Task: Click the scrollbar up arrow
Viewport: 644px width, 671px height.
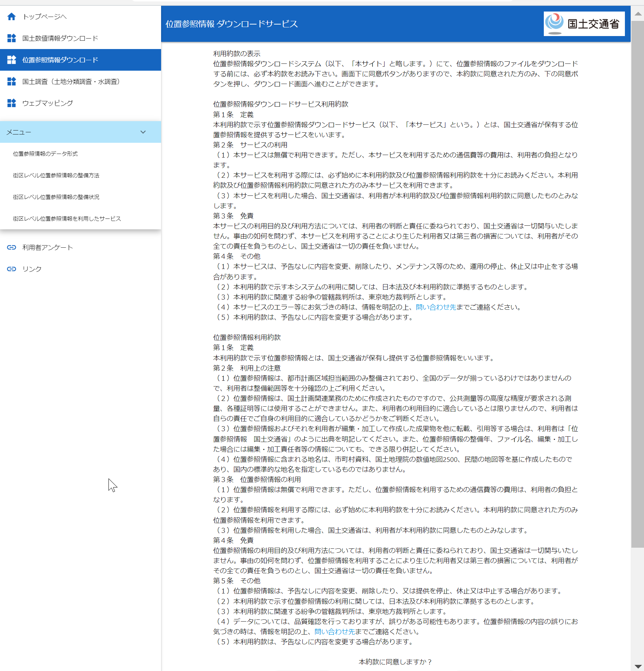Action: pyautogui.click(x=638, y=14)
